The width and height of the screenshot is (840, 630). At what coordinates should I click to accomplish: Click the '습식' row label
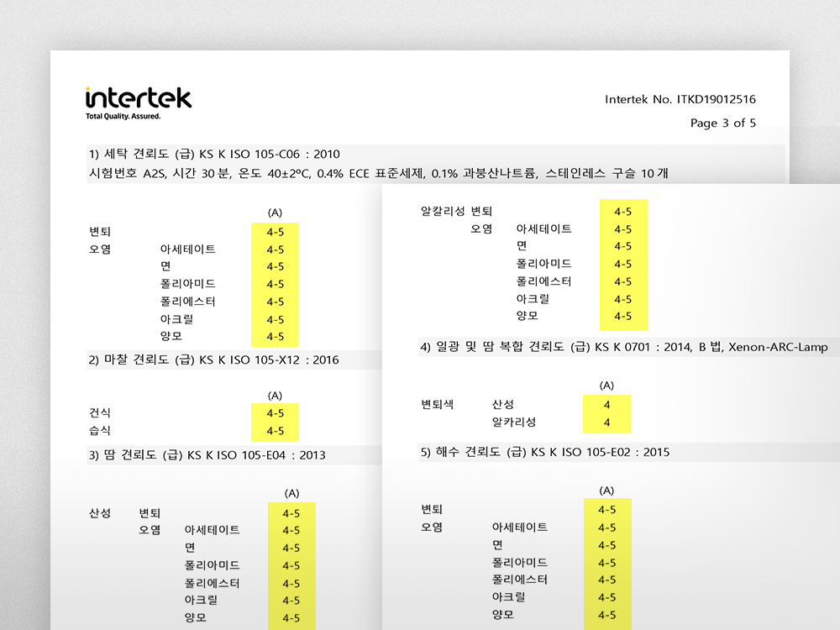(x=100, y=430)
